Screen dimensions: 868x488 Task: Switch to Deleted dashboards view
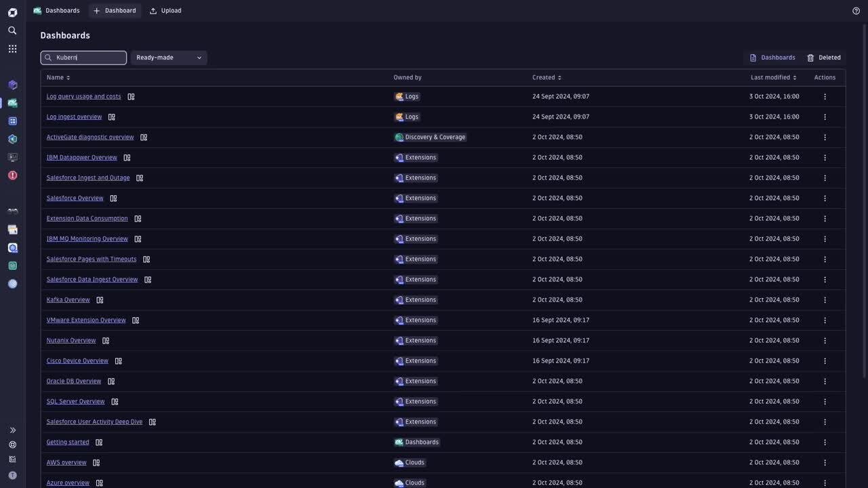click(824, 58)
